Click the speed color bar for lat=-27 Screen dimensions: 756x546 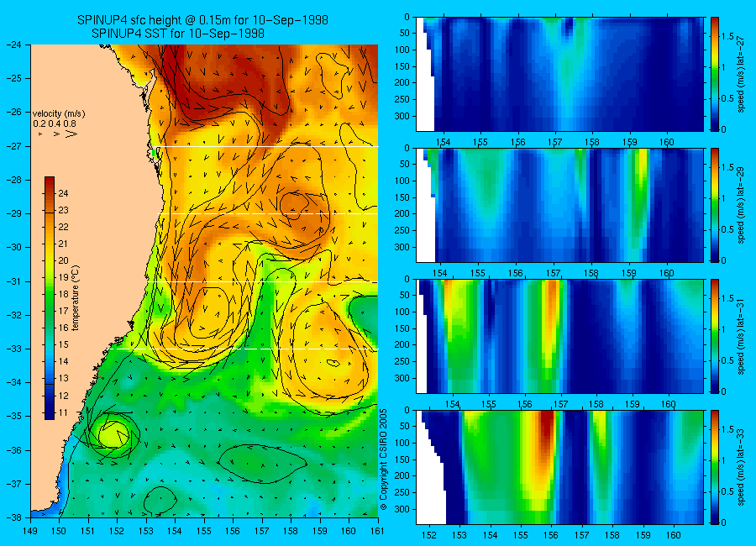click(x=715, y=74)
